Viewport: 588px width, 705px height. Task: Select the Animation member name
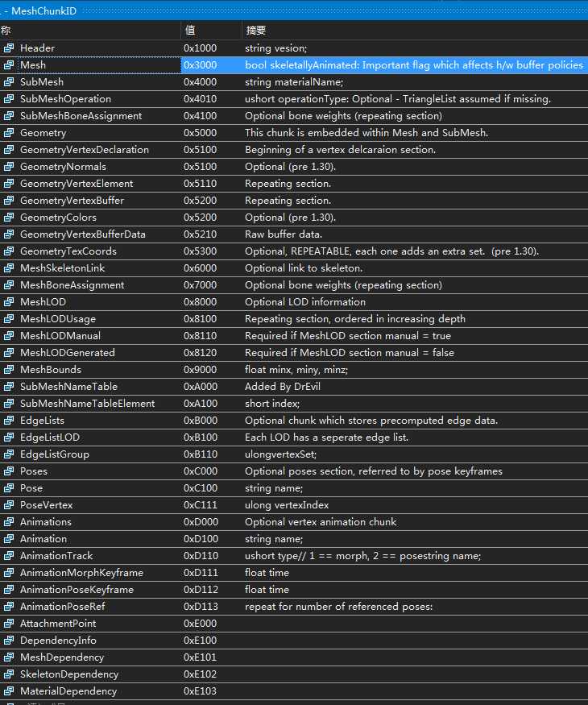43,539
